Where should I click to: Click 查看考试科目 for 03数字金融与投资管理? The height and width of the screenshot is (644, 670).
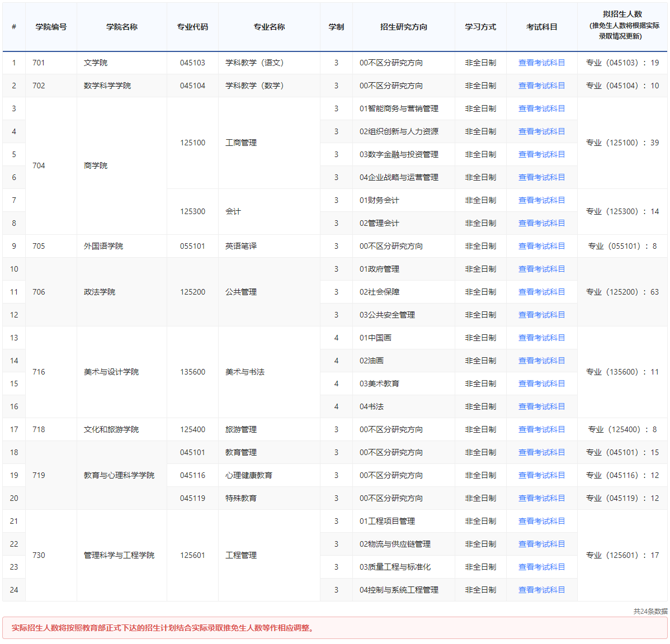[x=541, y=155]
